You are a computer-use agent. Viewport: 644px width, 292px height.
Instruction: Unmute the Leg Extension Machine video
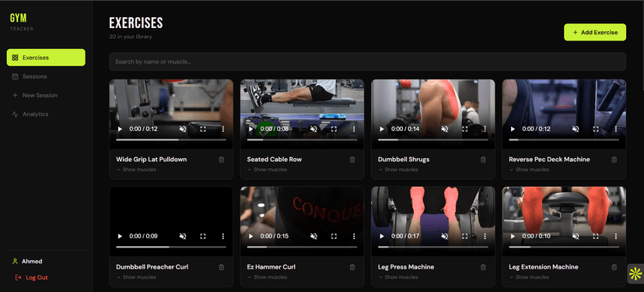(x=576, y=237)
